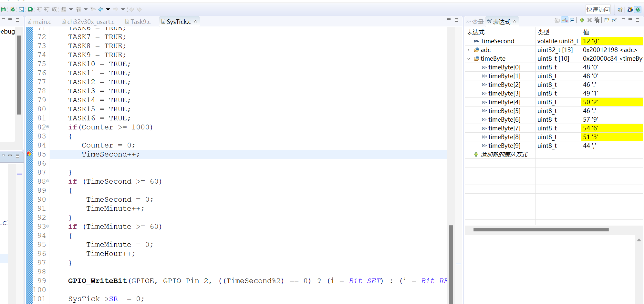
Task: Click green plus add expression icon
Action: point(582,20)
